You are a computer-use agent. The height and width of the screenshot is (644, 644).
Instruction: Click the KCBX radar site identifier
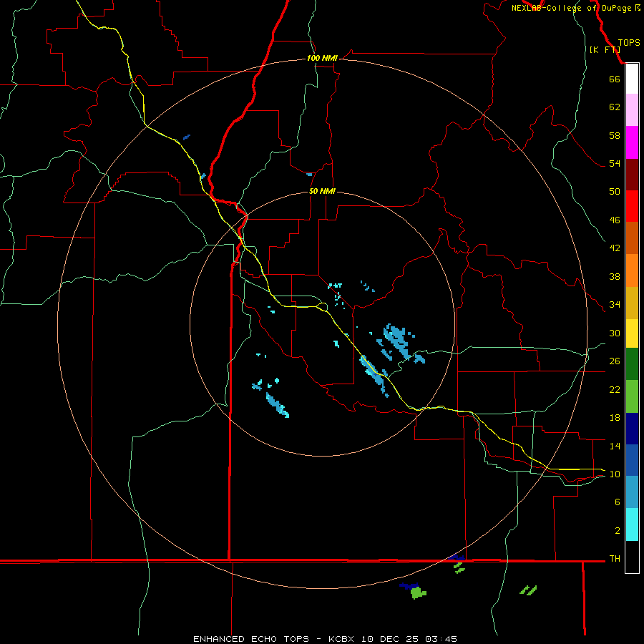341,639
